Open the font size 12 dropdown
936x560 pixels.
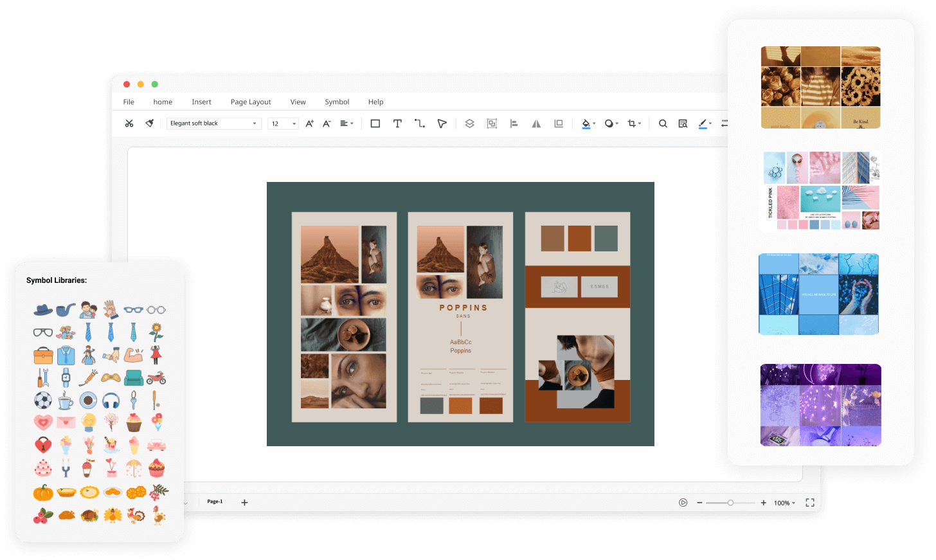(283, 123)
